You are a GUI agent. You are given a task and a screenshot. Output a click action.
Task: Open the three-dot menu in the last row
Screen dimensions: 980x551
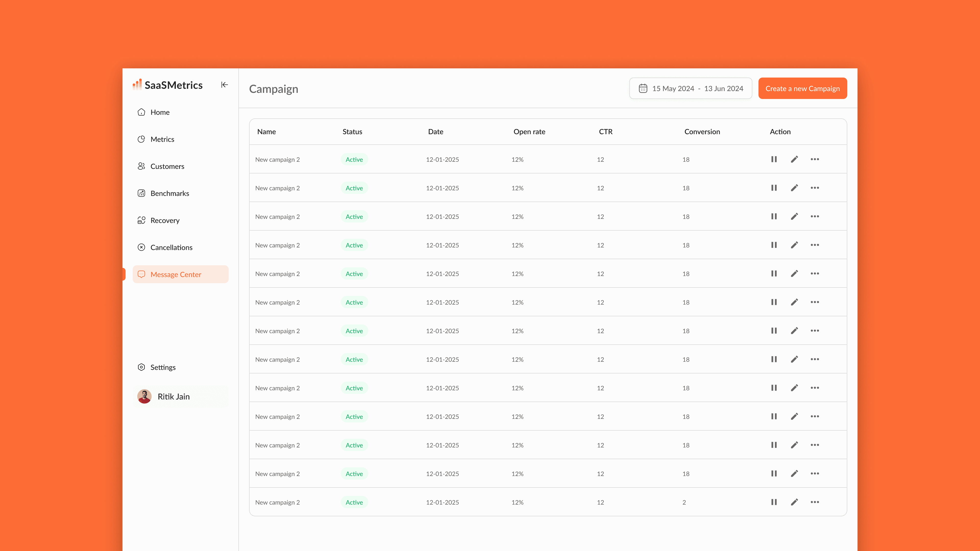815,502
